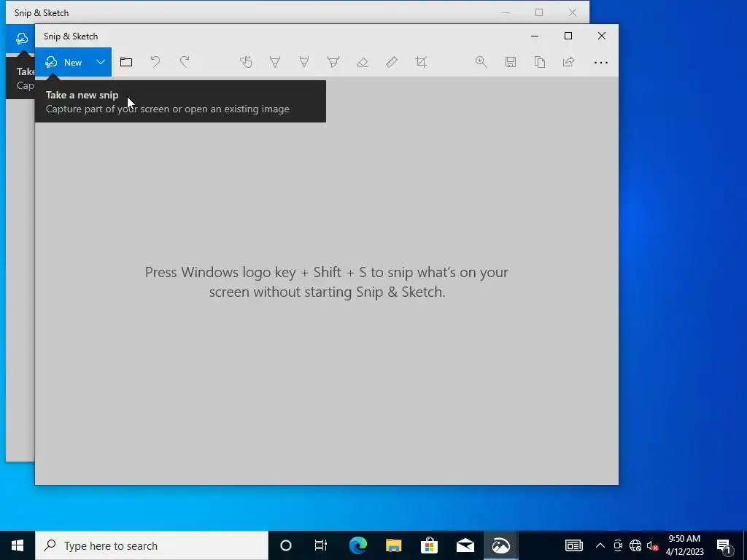
Task: Click the New snip icon in the back window
Action: click(x=21, y=39)
